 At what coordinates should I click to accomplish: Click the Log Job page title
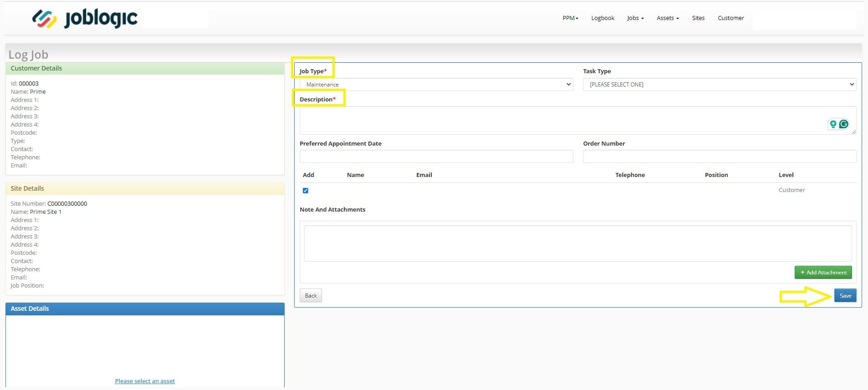pyautogui.click(x=28, y=55)
